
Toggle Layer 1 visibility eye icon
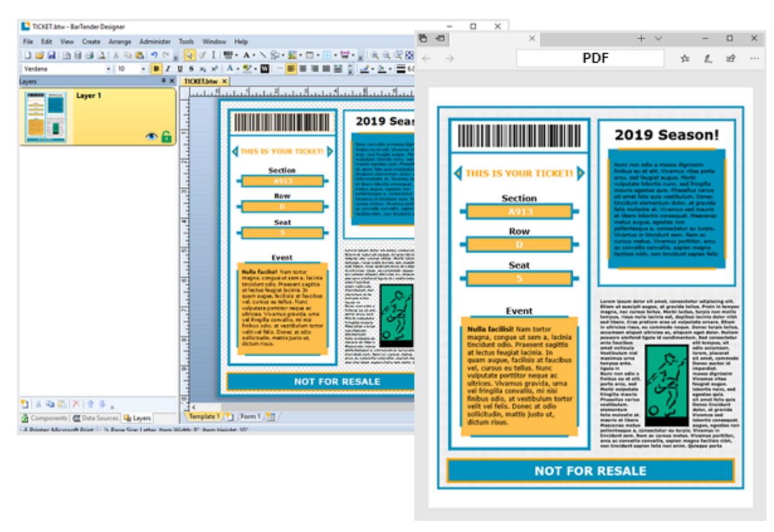(x=152, y=136)
